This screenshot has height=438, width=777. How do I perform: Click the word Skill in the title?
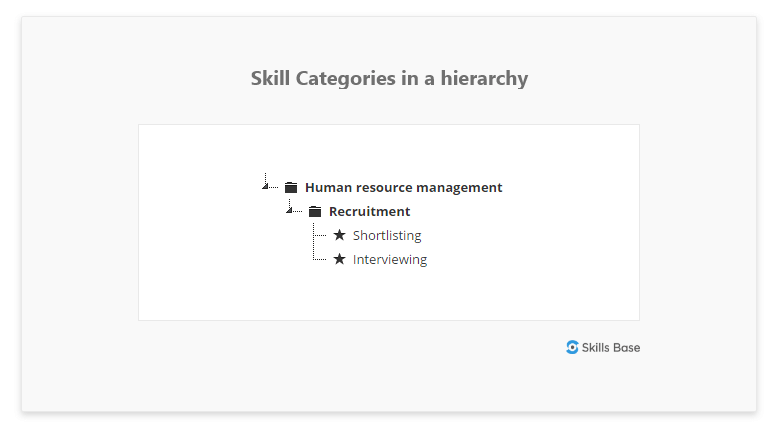point(270,78)
